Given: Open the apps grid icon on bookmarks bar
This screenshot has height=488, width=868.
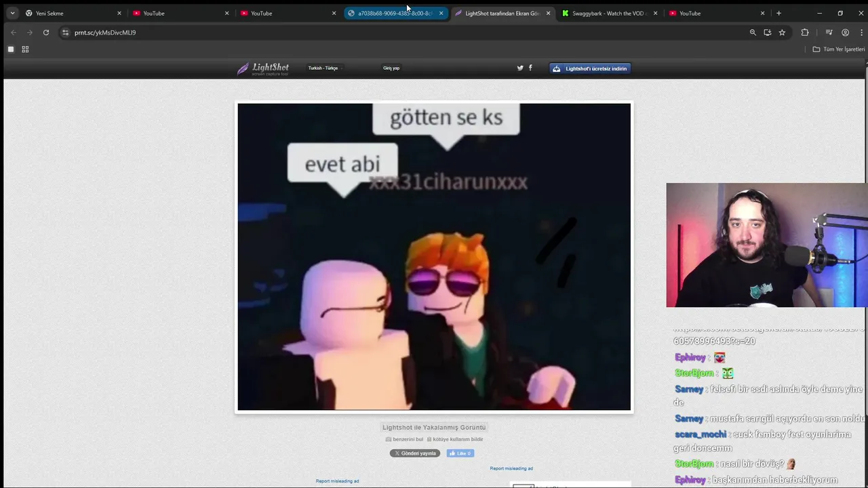Looking at the screenshot, I should tap(25, 49).
